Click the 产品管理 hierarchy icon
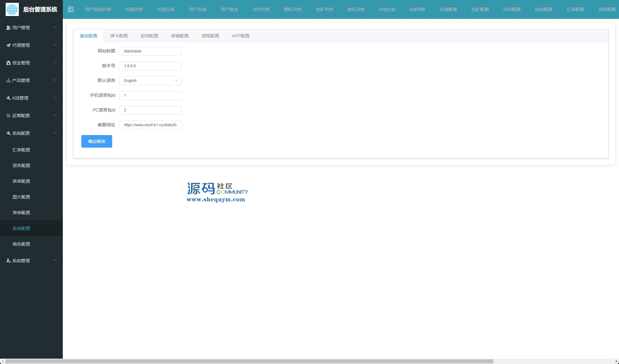 pyautogui.click(x=8, y=80)
